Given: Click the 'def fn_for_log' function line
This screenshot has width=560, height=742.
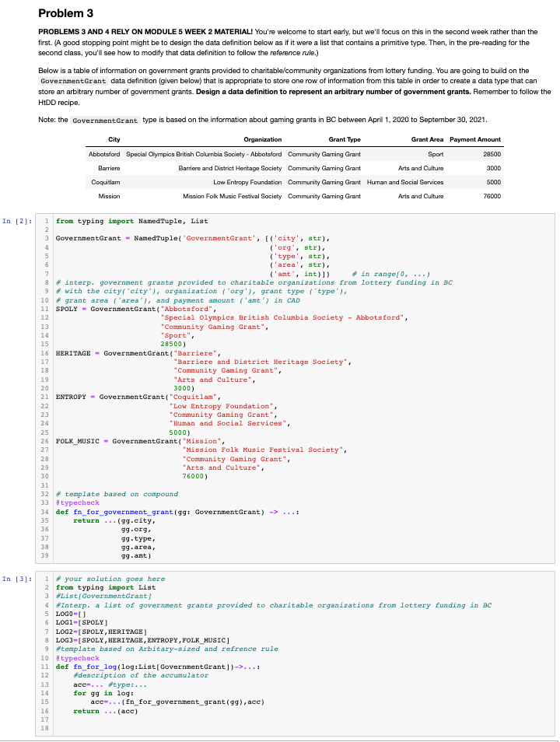Looking at the screenshot, I should tap(158, 667).
